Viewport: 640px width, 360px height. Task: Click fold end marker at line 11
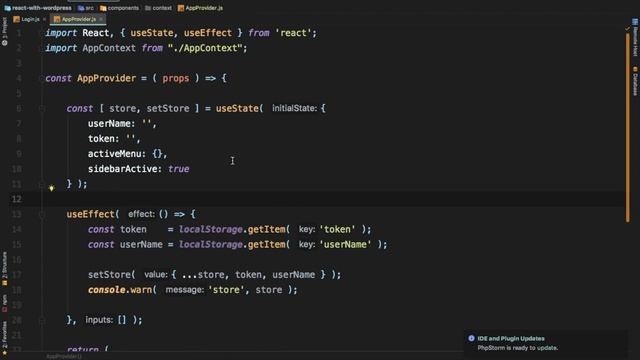[x=42, y=184]
